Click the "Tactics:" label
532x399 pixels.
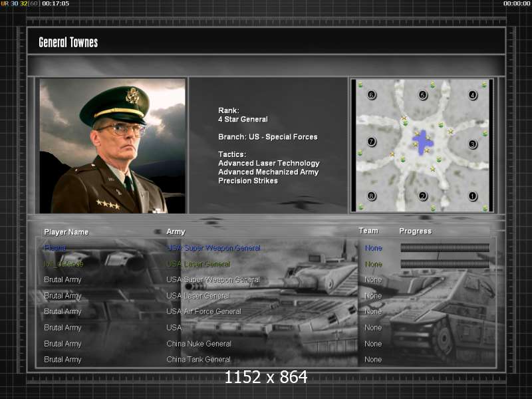coord(232,154)
